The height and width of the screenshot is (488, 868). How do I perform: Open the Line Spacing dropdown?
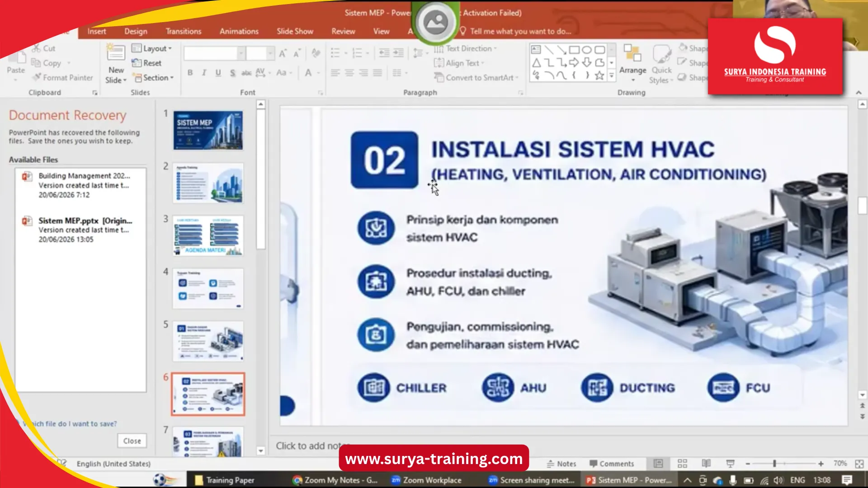click(420, 53)
